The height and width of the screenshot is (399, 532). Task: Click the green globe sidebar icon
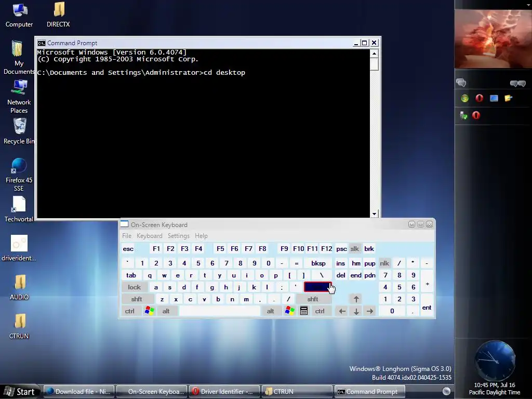[464, 98]
